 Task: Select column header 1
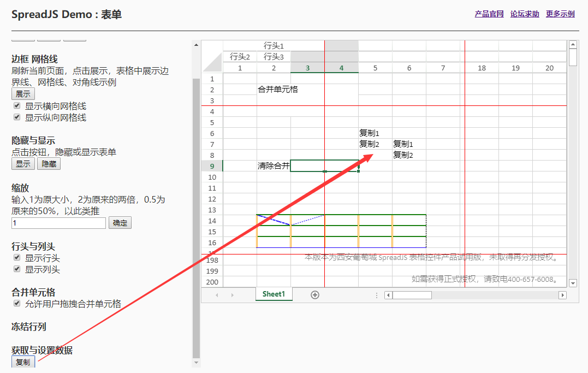point(240,68)
